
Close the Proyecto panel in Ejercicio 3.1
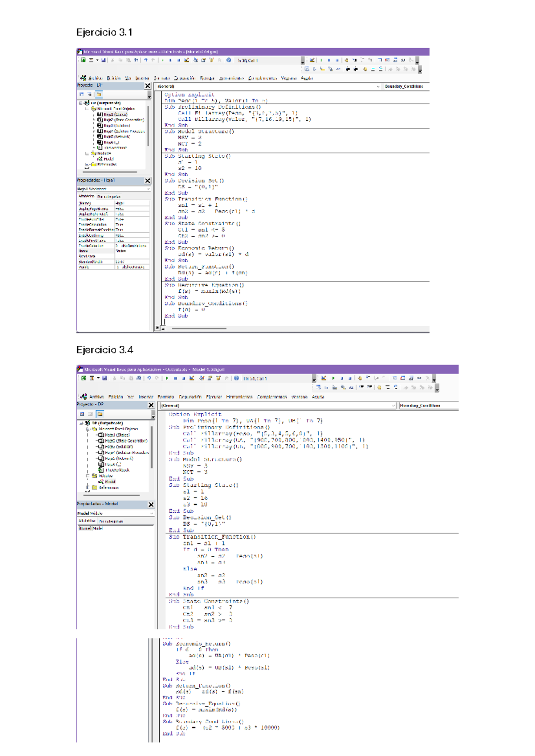pyautogui.click(x=148, y=86)
